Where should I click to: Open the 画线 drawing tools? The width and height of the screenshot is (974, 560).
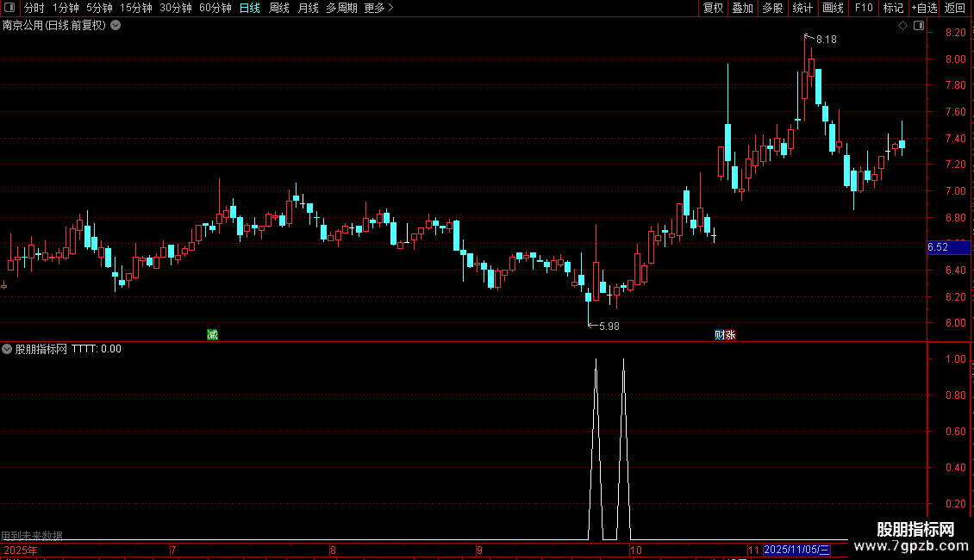(x=833, y=8)
